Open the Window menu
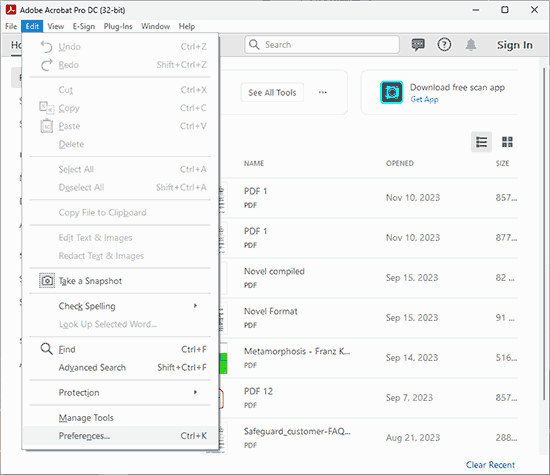Screen dimensions: 550x475 pos(155,26)
